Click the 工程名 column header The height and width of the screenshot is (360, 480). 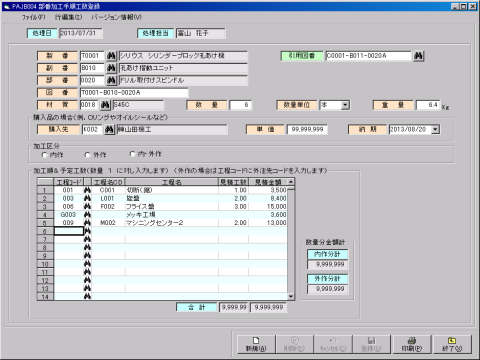(172, 182)
